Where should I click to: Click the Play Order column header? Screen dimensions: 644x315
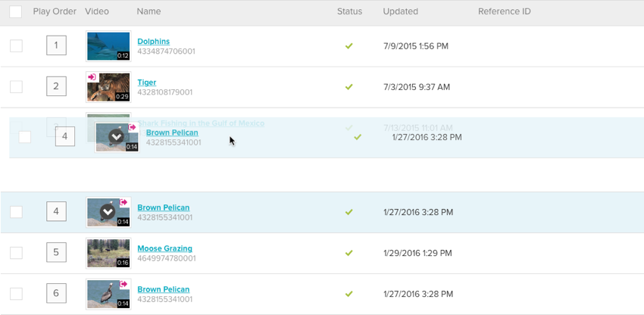55,11
